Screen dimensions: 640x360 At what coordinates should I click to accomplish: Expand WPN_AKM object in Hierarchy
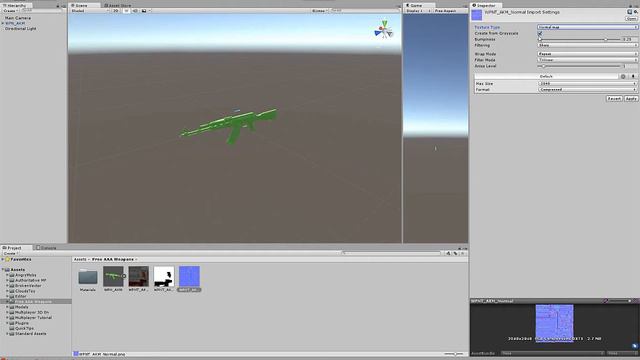point(3,23)
